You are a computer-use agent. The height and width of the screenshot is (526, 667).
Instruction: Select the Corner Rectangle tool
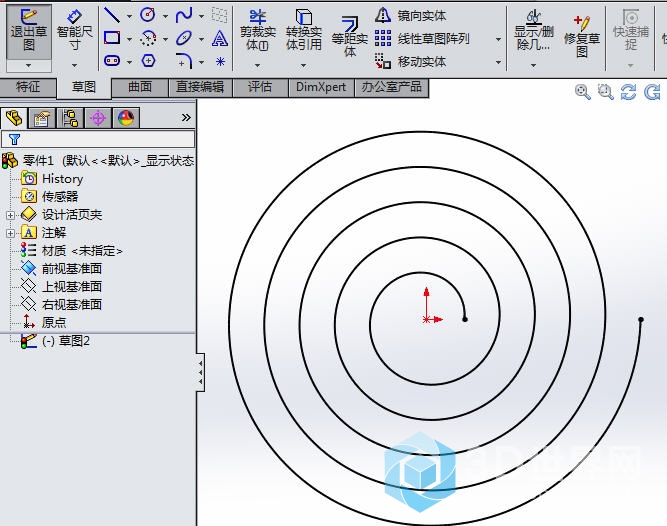[x=111, y=38]
